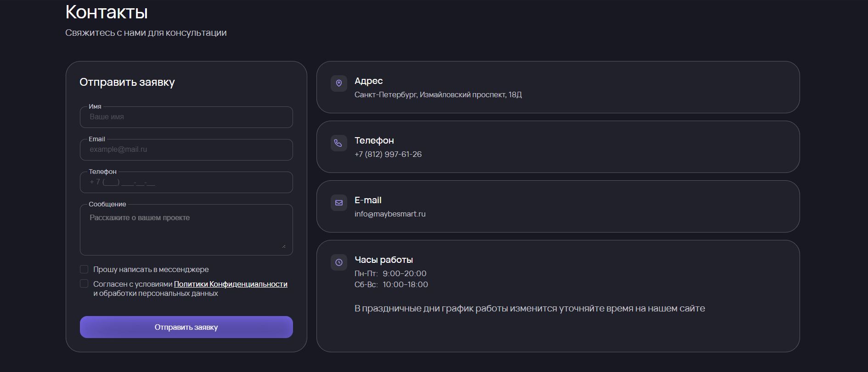
Task: Click the 'Контакты' page heading
Action: [107, 12]
